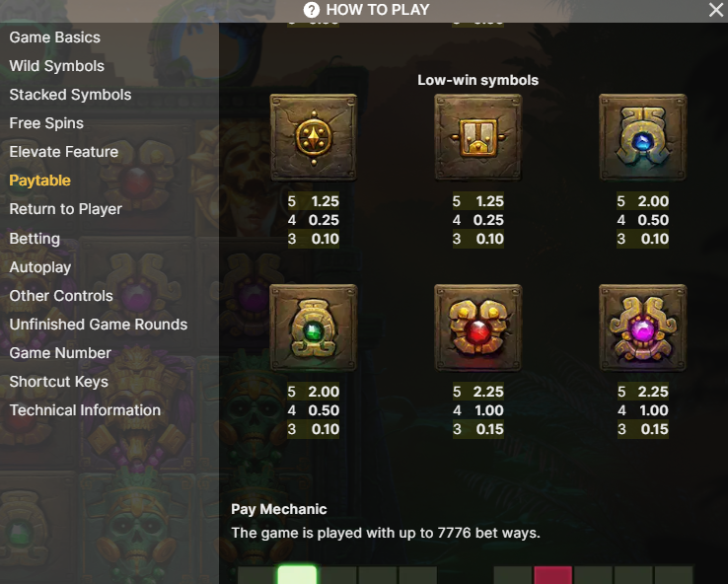Viewport: 728px width, 584px height.
Task: Click the red gem symbol tile
Action: tap(478, 328)
